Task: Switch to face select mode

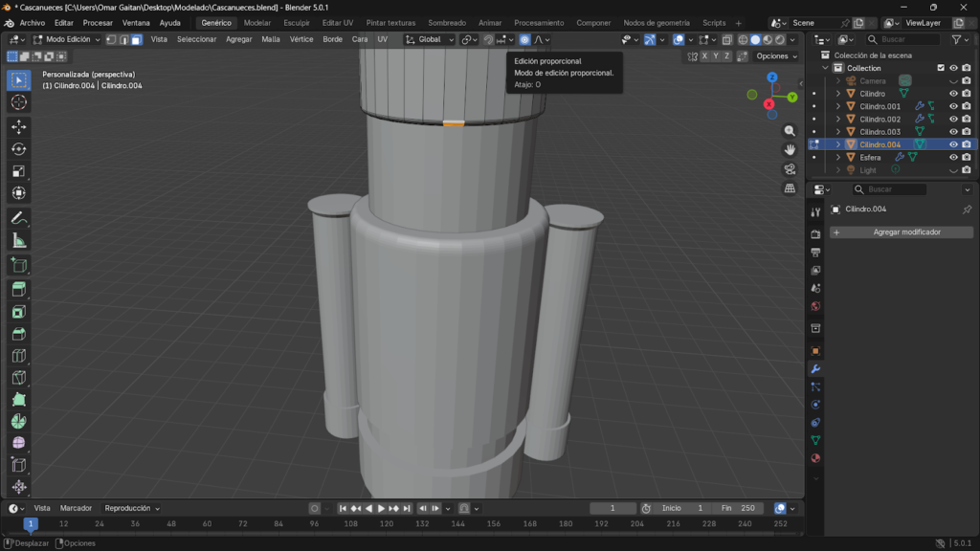Action: [137, 39]
